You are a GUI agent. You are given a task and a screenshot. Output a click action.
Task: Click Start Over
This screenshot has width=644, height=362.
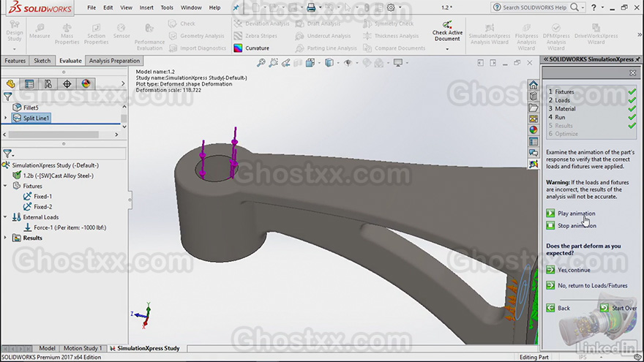[618, 308]
